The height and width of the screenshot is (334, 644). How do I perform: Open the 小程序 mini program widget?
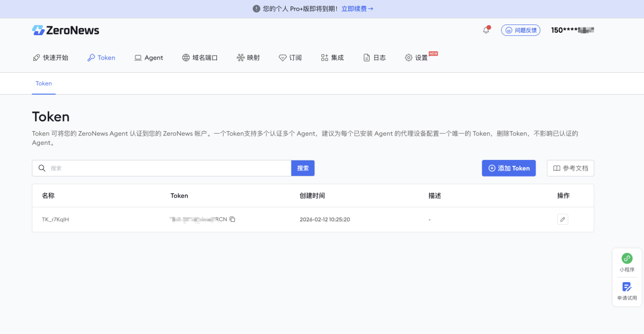click(627, 262)
